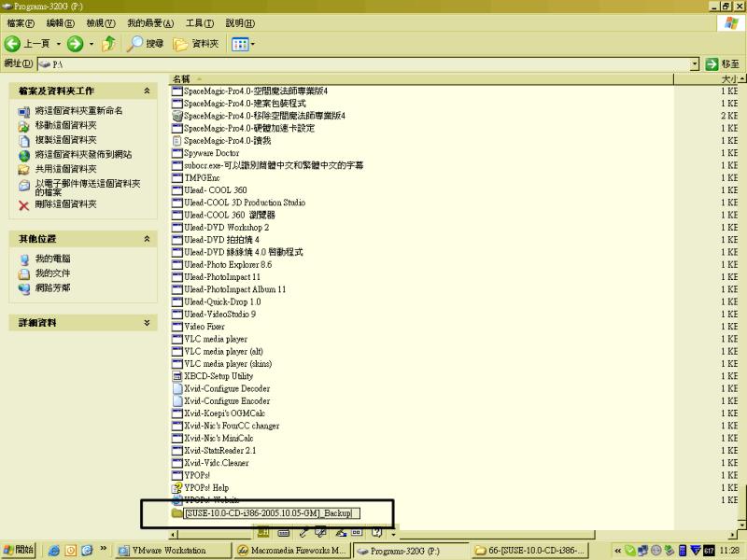Switch to the 66-[SUSE-10.0-CD-i386 taskbar window
This screenshot has height=560, width=747.
point(530,551)
